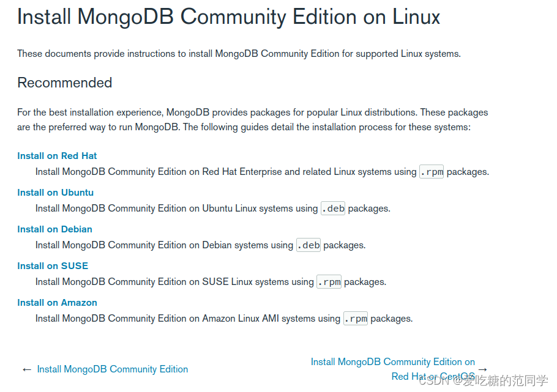Click the .rpm code snippet under Amazon
The width and height of the screenshot is (557, 392).
click(355, 319)
